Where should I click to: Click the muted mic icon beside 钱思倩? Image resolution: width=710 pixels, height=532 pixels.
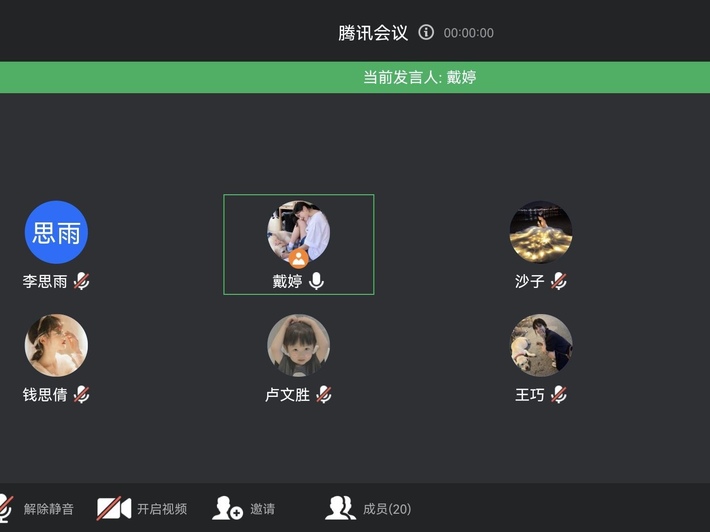pos(82,394)
